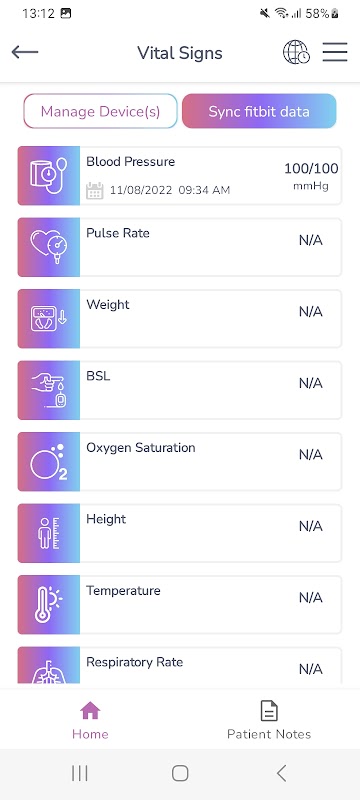
Task: Select the Weight row label
Action: coord(108,305)
